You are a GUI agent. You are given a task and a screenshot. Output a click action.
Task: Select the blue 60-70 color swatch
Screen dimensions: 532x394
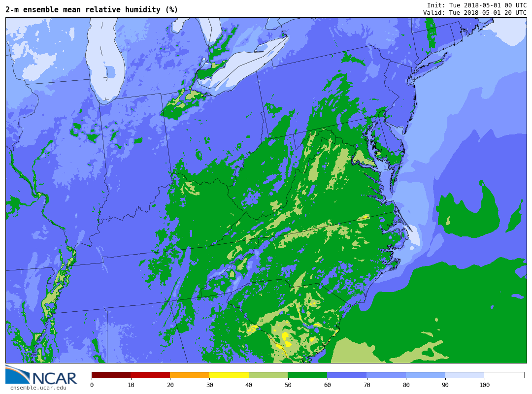tap(347, 375)
